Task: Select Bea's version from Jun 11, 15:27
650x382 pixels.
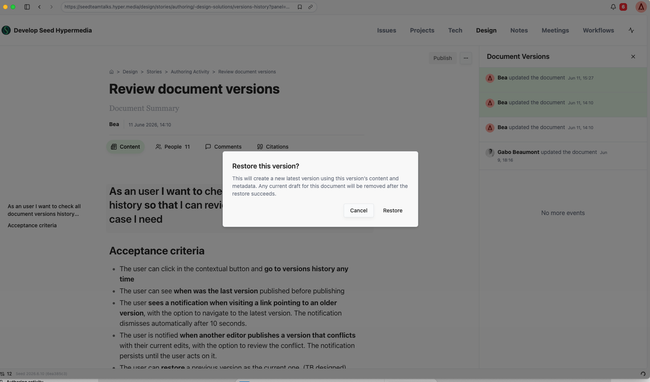Action: click(563, 80)
